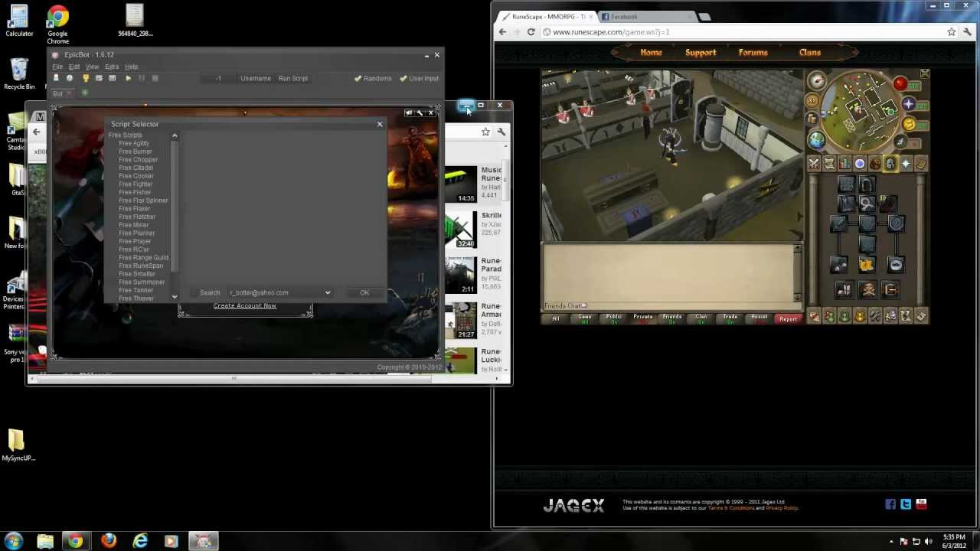Click the green Play button in EpicBot toolbar
980x551 pixels.
tap(128, 78)
